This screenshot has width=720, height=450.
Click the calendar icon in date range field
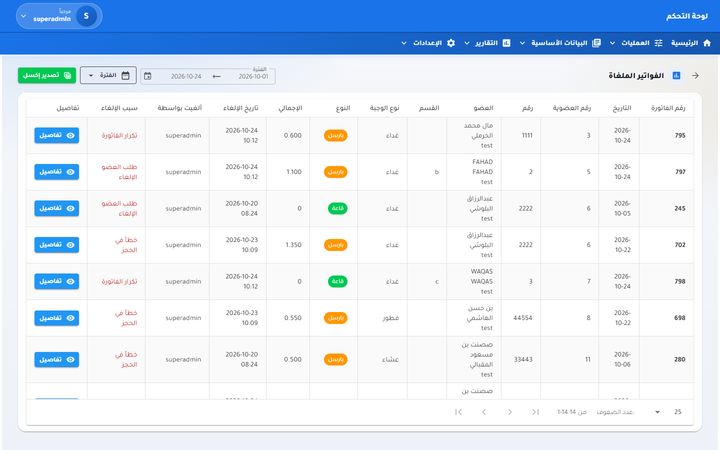tap(148, 76)
